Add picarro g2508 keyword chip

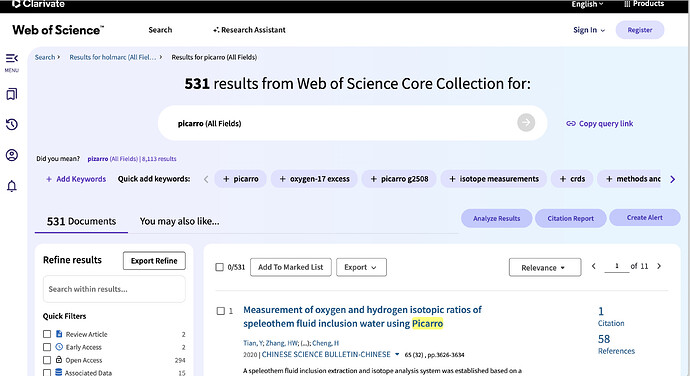coord(399,179)
